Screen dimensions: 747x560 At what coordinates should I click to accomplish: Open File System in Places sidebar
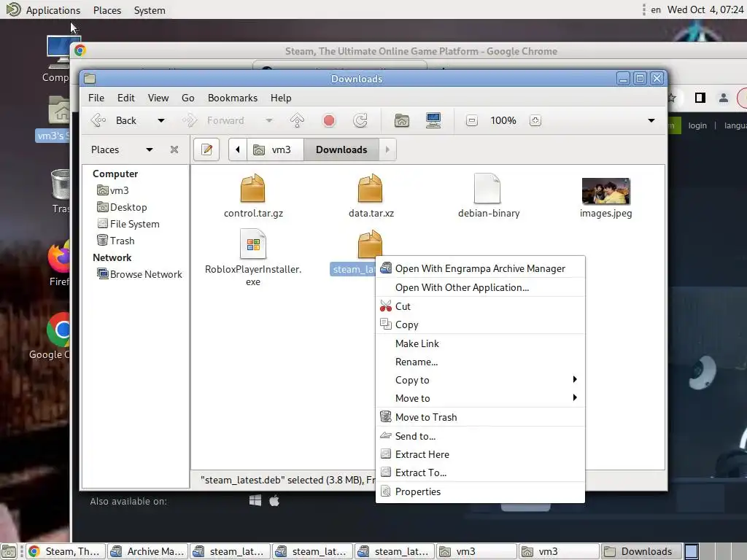(x=128, y=224)
